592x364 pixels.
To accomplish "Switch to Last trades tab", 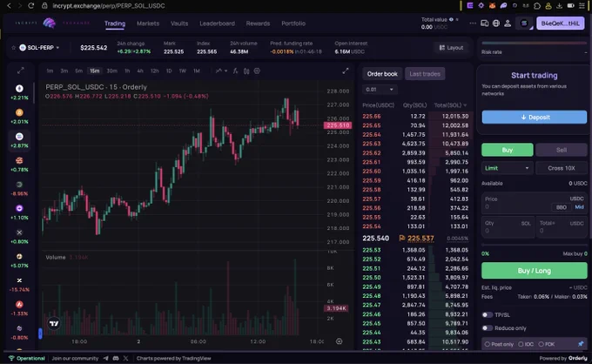I will (x=425, y=74).
